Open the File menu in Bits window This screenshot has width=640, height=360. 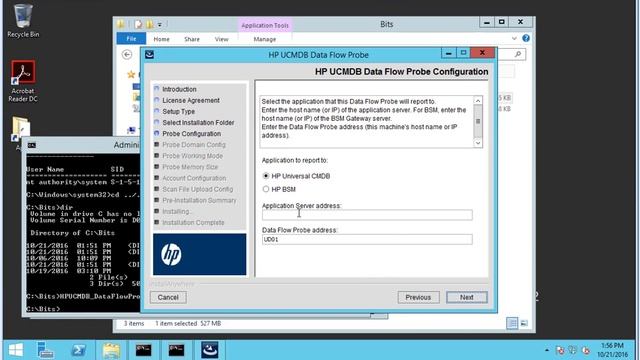131,39
